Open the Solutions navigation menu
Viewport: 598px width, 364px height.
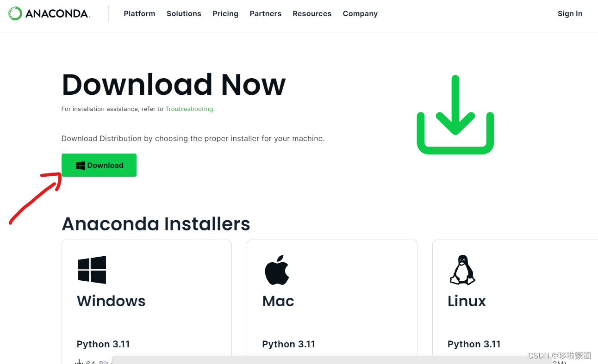coord(184,13)
